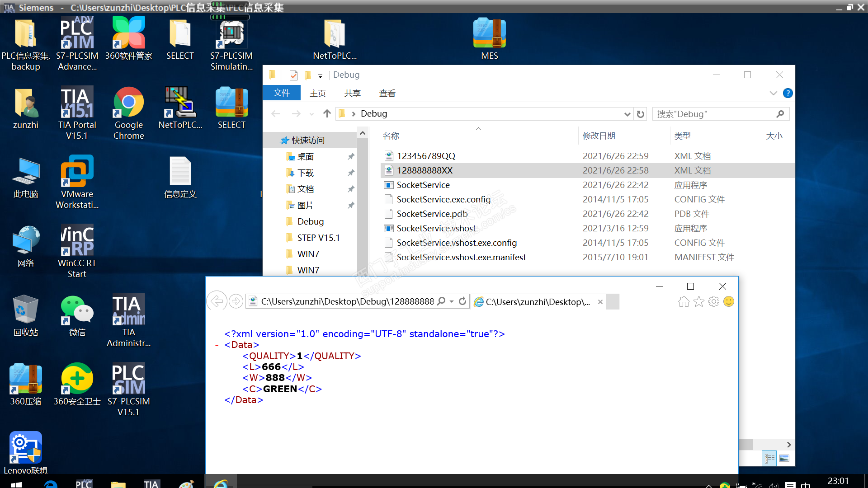868x488 pixels.
Task: Unpin 桌面 from quick access
Action: tap(351, 156)
